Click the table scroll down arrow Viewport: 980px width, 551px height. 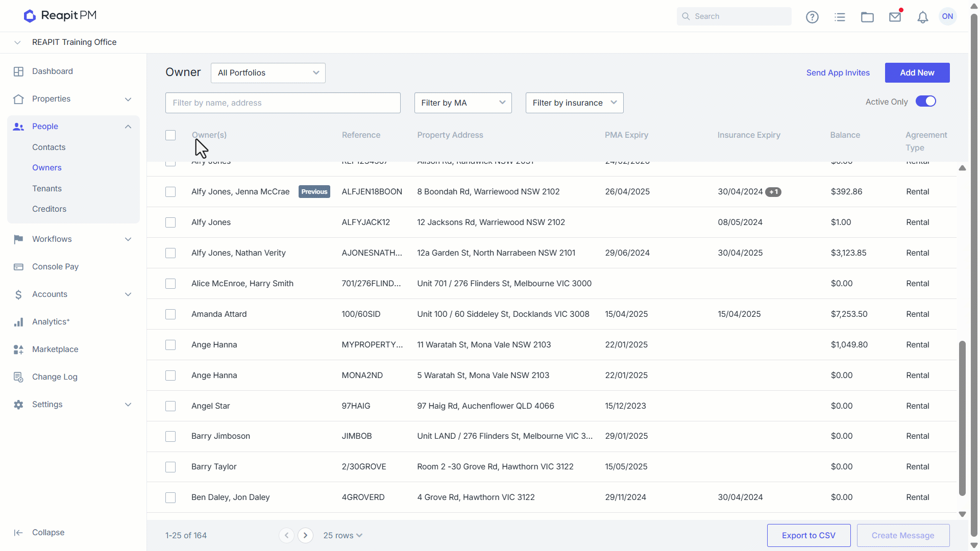962,514
